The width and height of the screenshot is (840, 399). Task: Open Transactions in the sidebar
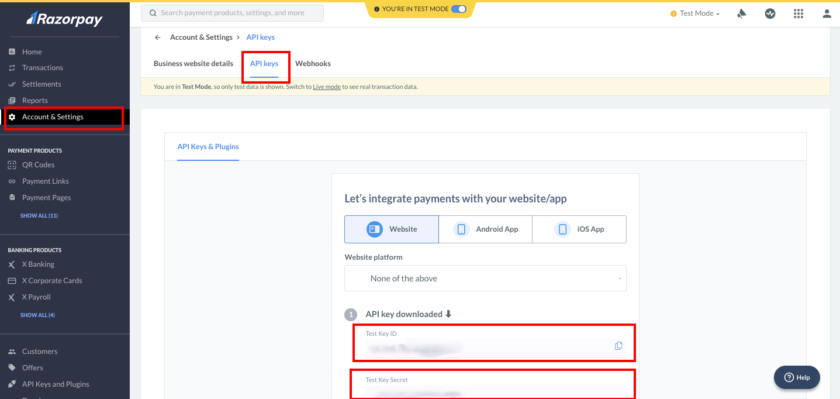pos(42,68)
